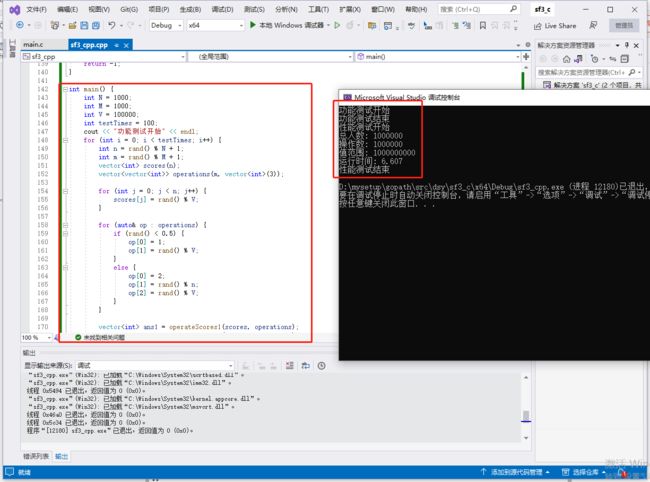Click the green Start Debugging play icon
The width and height of the screenshot is (650, 482).
pos(252,25)
